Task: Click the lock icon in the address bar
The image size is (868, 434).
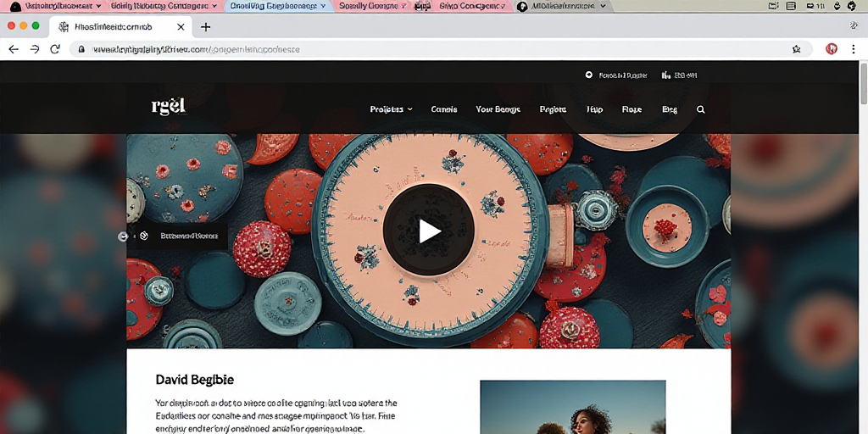Action: click(x=81, y=49)
